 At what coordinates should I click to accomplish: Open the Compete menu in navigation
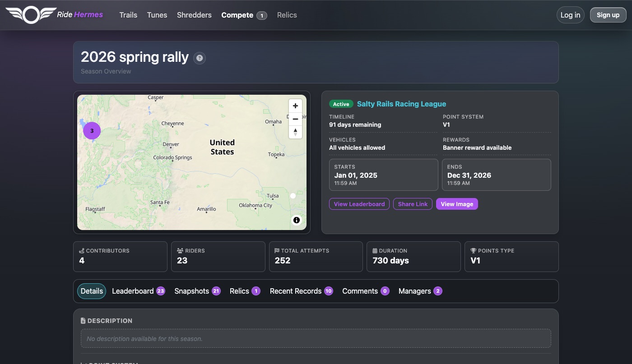[244, 15]
